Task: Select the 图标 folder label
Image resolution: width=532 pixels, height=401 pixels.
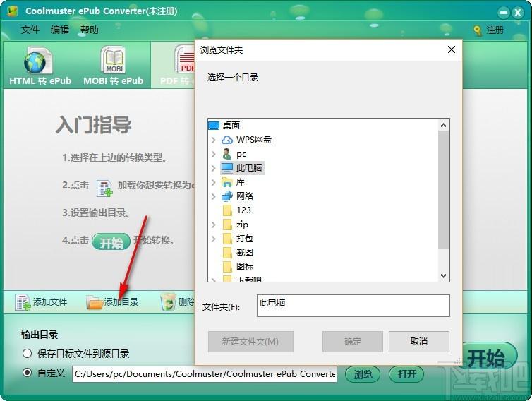Action: click(245, 267)
